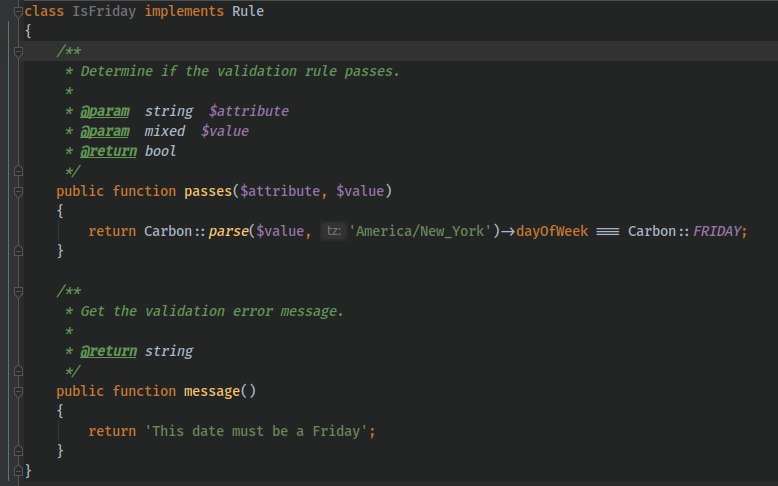Click the 'return' keyword in the passes function
778x486 pixels.
112,231
